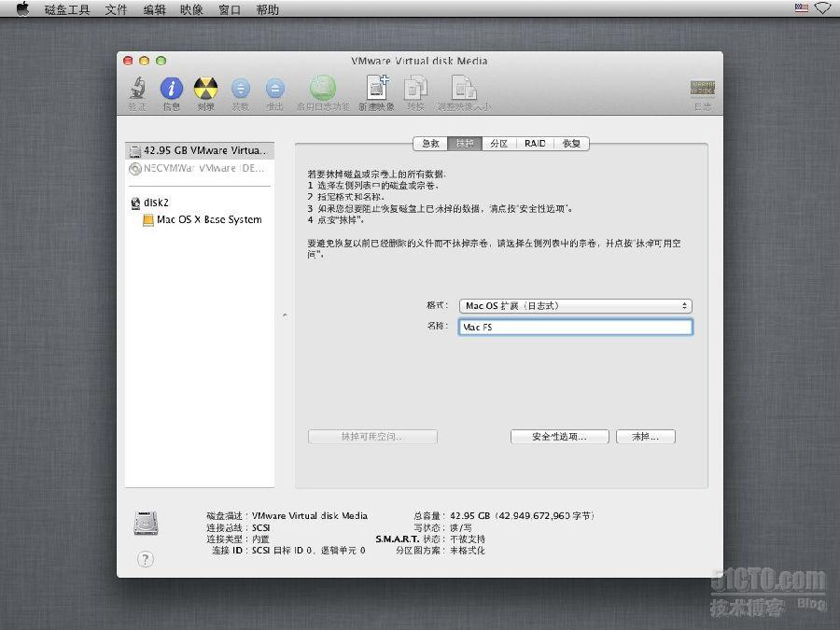Viewport: 840px width, 630px height.
Task: Click the Verify (验证) microscope icon
Action: pyautogui.click(x=138, y=89)
